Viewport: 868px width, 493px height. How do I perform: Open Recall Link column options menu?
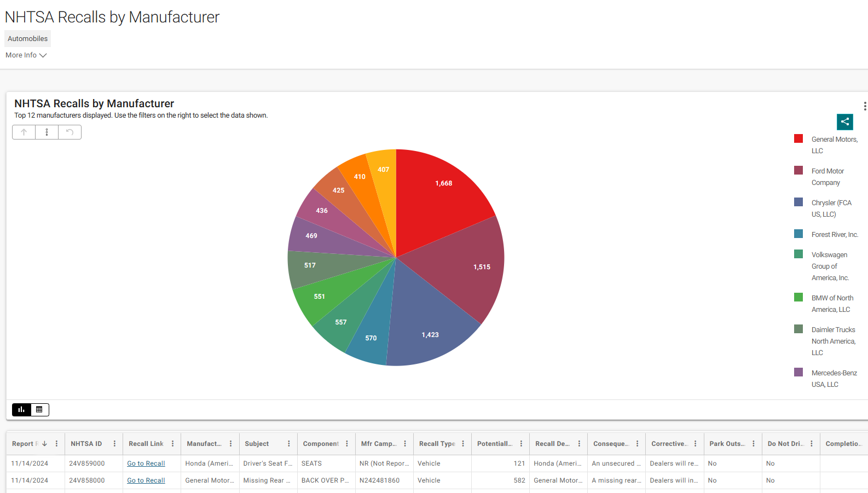(172, 444)
